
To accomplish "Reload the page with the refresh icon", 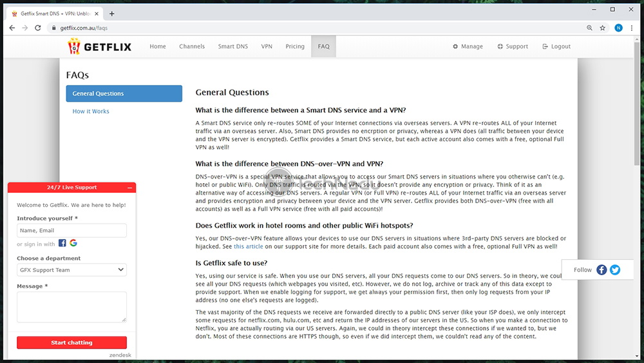I will pyautogui.click(x=38, y=28).
